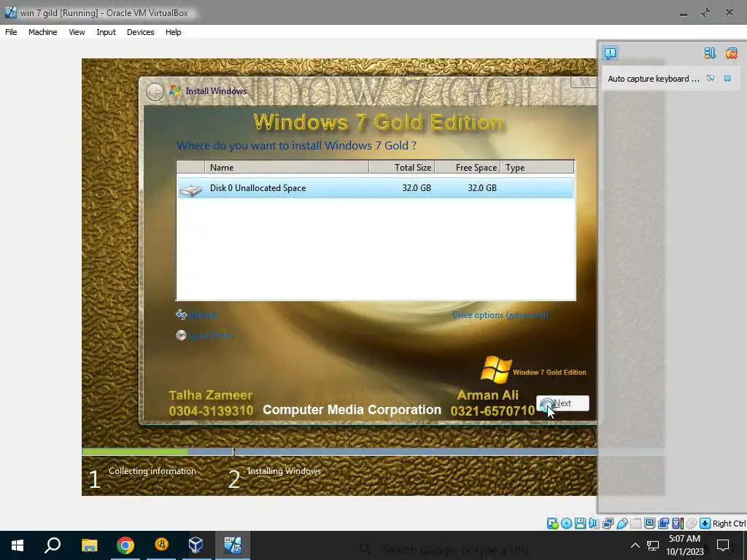This screenshot has height=560, width=747.
Task: Open the Help menu
Action: 174,32
